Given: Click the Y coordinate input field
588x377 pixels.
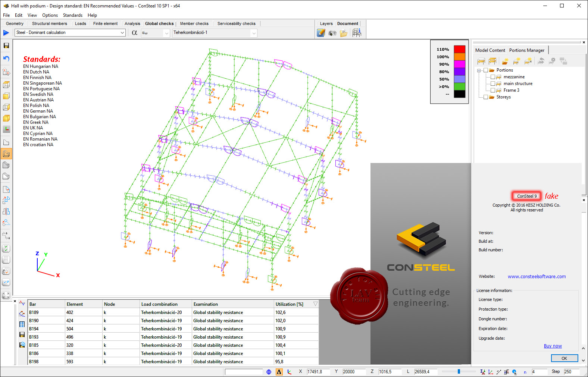Looking at the screenshot, I should (x=354, y=372).
